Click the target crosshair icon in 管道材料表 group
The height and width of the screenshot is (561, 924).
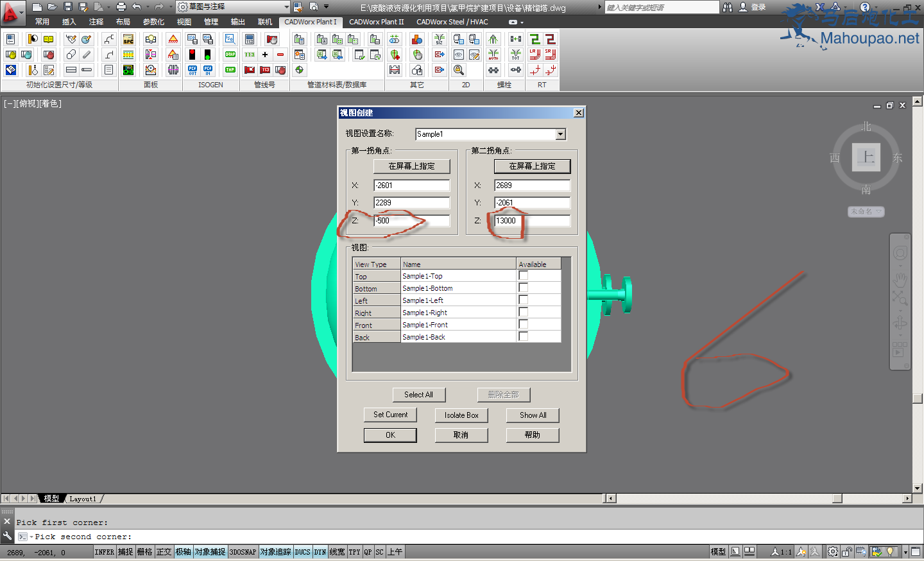299,70
